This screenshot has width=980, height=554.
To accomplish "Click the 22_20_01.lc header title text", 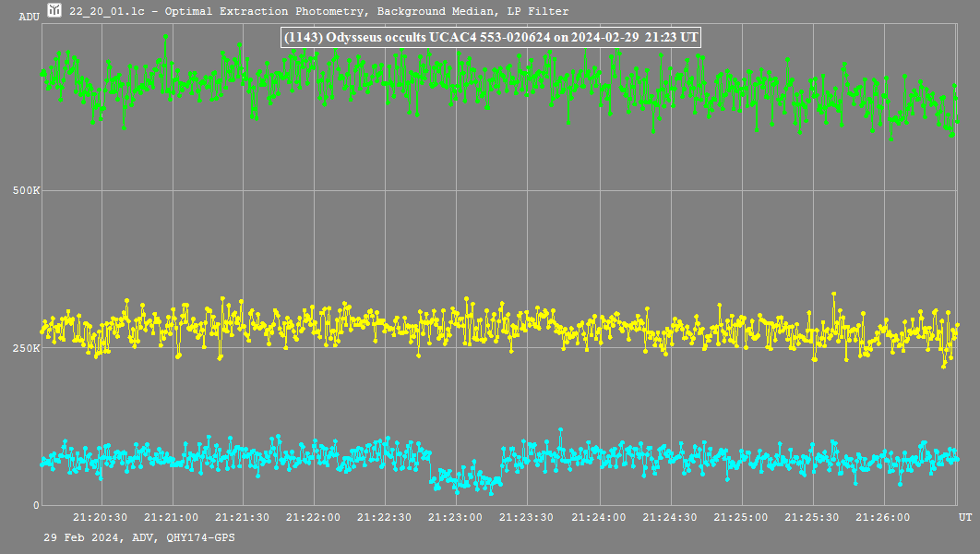I will click(x=319, y=11).
